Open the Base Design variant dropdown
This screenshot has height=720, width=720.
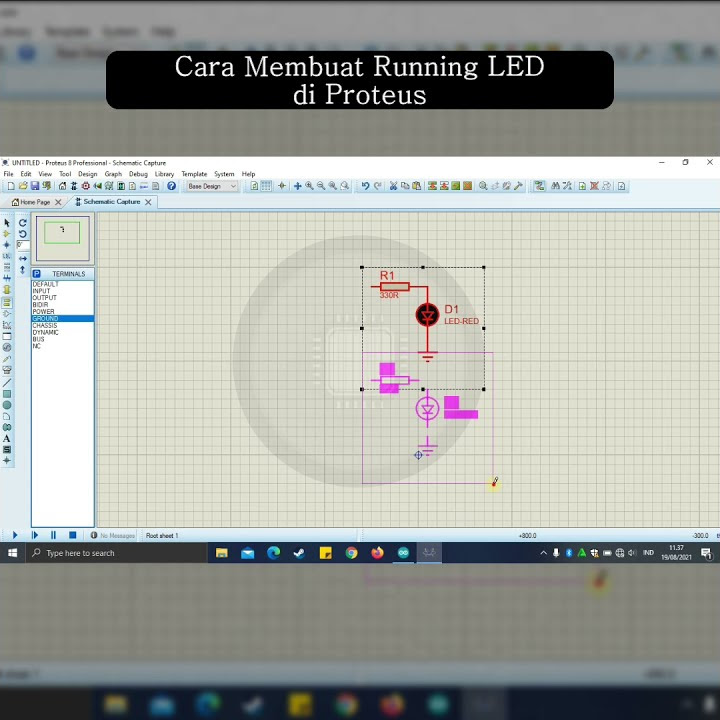(212, 186)
